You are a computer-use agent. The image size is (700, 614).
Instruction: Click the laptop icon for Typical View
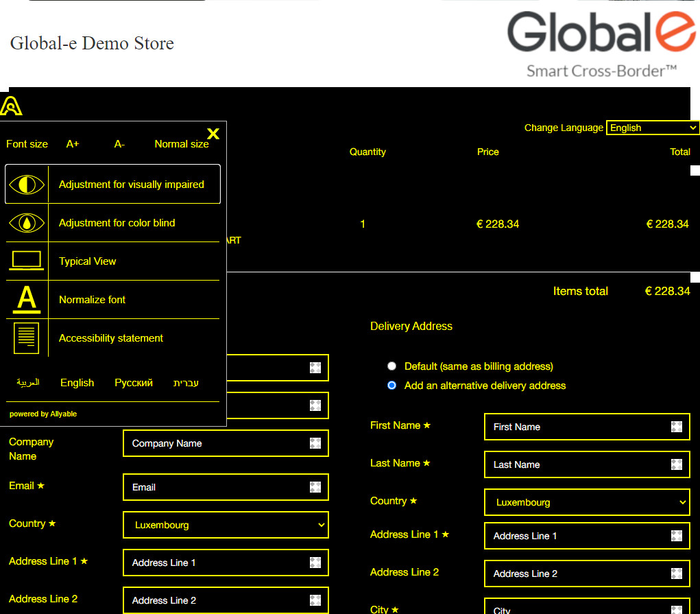(x=26, y=261)
